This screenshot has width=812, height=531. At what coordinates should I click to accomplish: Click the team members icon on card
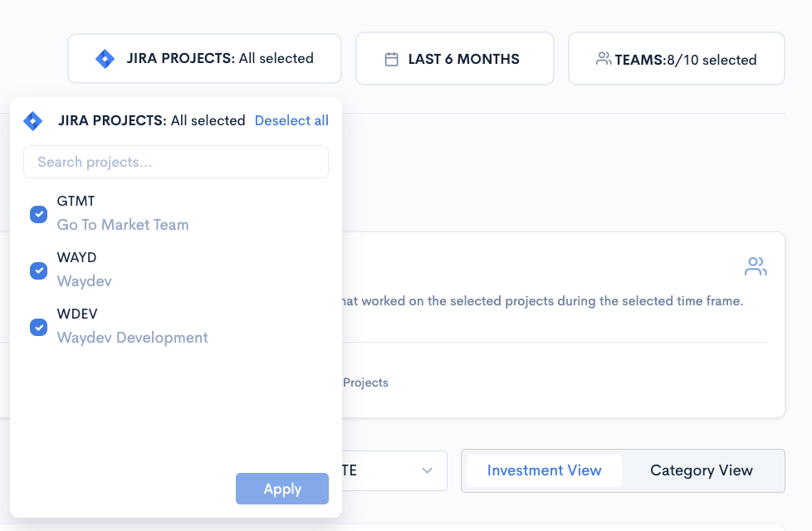pyautogui.click(x=756, y=266)
